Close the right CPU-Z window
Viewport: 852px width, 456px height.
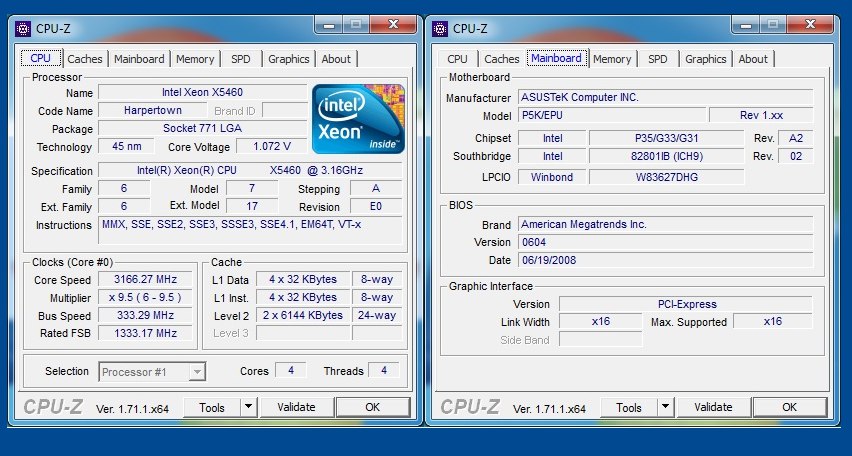pyautogui.click(x=811, y=23)
